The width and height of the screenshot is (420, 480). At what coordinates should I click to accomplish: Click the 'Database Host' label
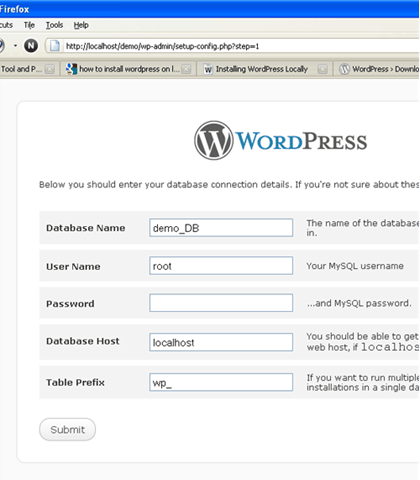(x=83, y=341)
